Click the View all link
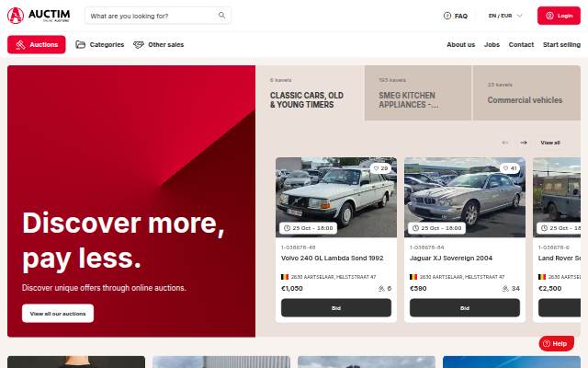This screenshot has height=368, width=588. point(550,143)
